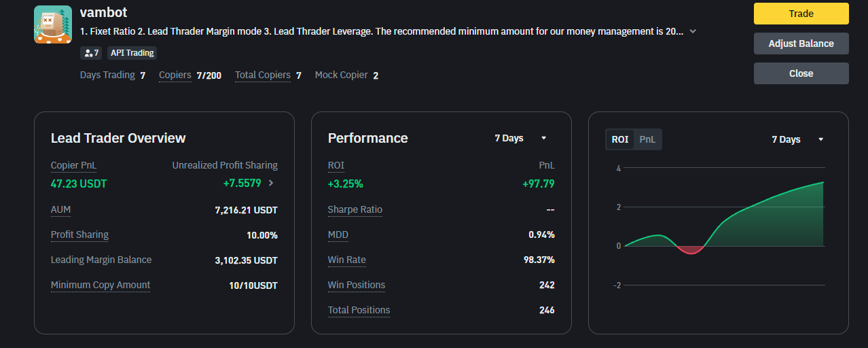Viewport: 868px width, 348px height.
Task: Switch chart to PnL tab
Action: point(648,139)
